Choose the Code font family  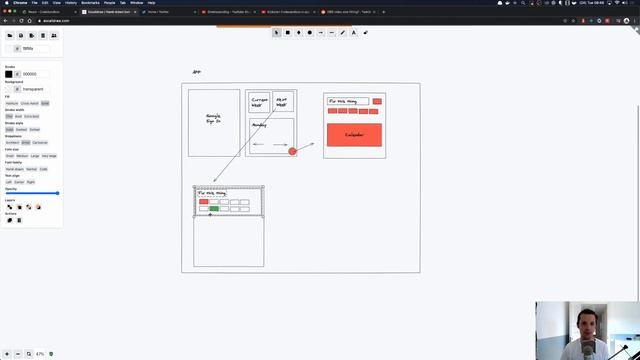[x=43, y=169]
